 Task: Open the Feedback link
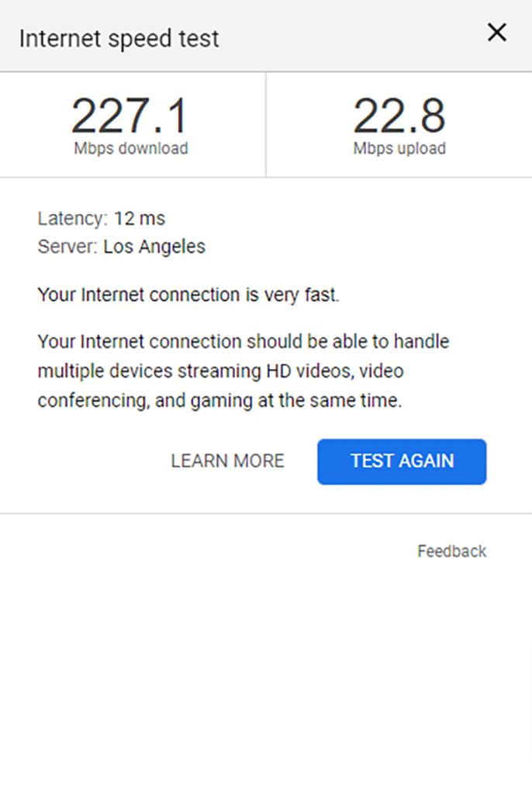[x=451, y=551]
